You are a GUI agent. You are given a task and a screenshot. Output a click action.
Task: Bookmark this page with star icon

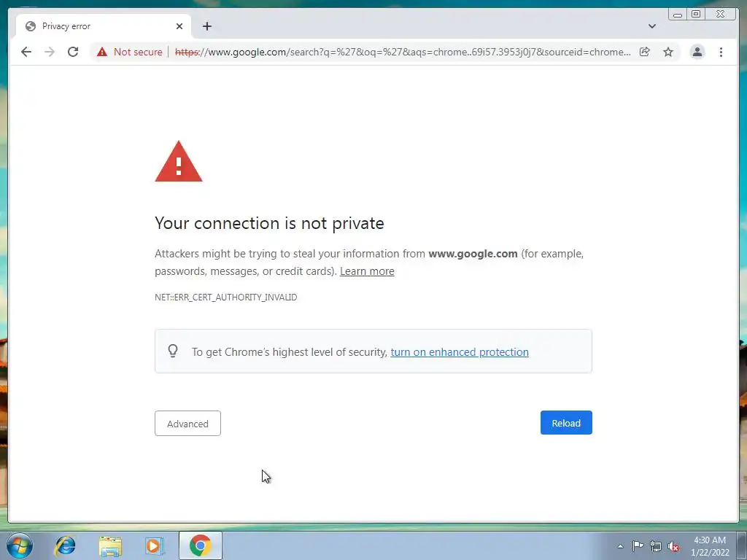(x=668, y=52)
